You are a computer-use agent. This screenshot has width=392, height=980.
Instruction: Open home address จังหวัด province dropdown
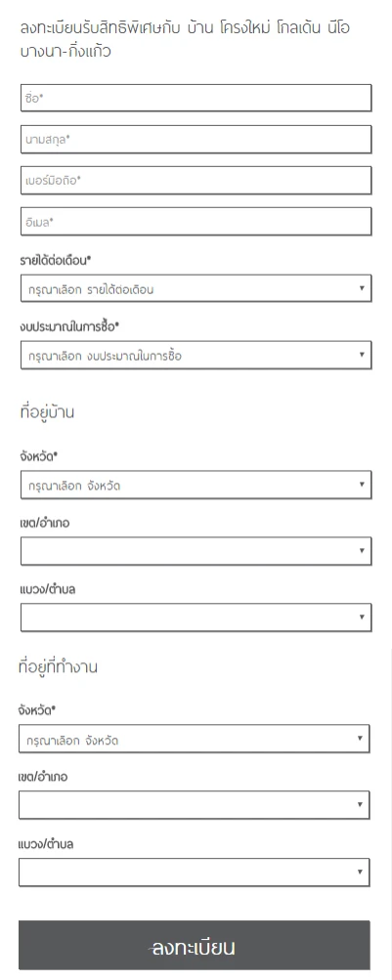(196, 485)
